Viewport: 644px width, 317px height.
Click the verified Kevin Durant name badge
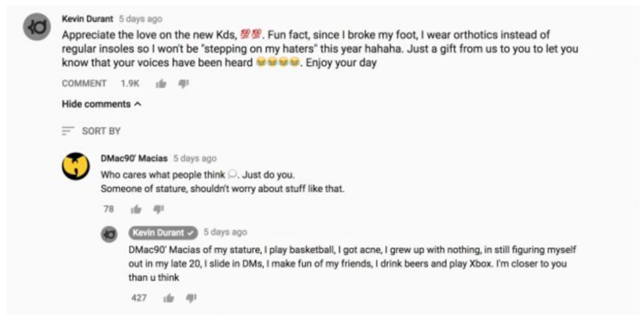pyautogui.click(x=163, y=233)
